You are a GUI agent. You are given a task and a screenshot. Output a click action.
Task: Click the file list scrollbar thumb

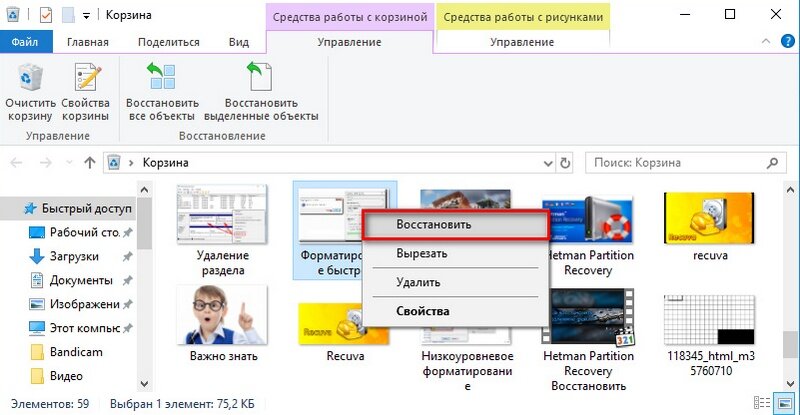(790, 345)
